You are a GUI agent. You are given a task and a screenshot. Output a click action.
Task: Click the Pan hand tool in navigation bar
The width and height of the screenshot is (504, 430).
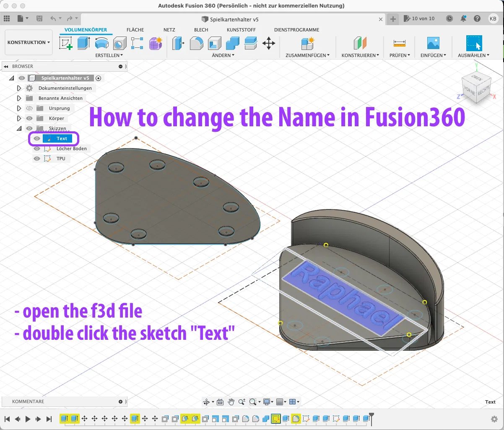point(231,402)
